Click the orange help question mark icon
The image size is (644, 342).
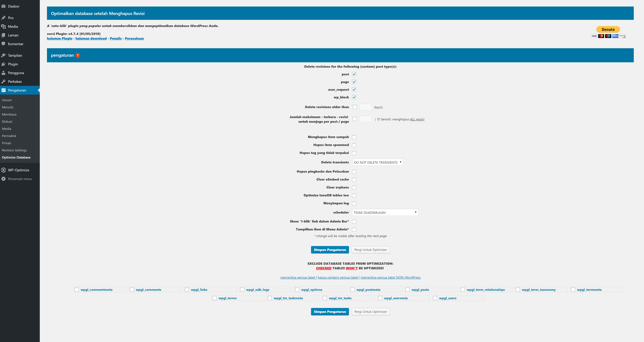[x=78, y=56]
